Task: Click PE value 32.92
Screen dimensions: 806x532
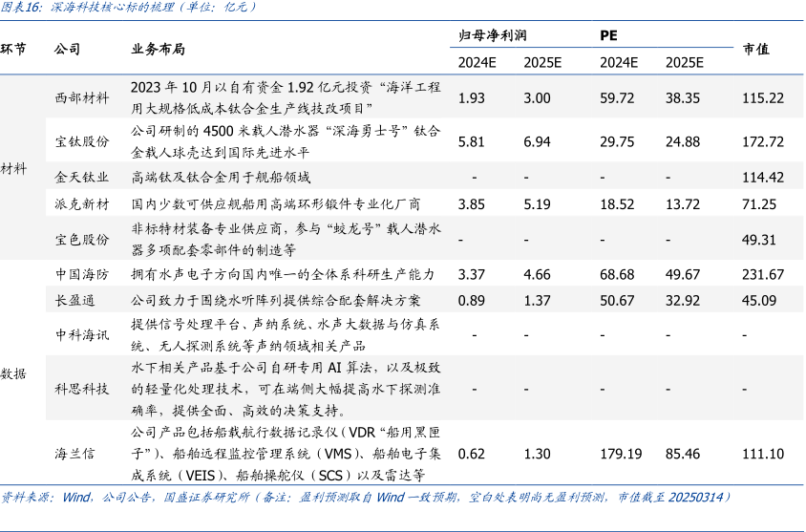Action: (x=683, y=300)
